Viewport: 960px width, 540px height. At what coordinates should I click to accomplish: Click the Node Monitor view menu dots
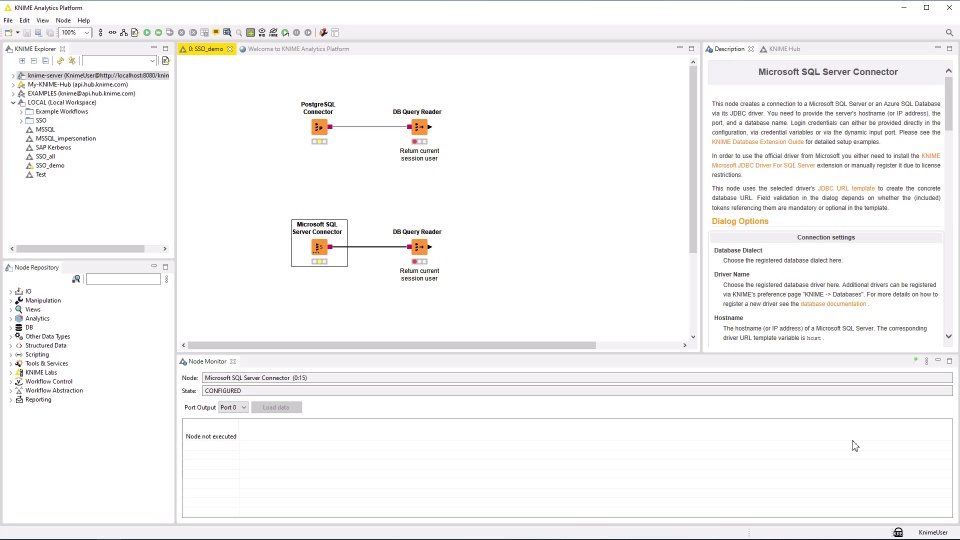pos(926,361)
